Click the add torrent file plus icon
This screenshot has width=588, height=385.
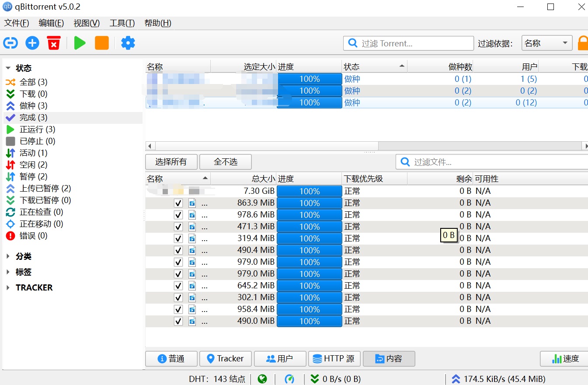[x=32, y=43]
